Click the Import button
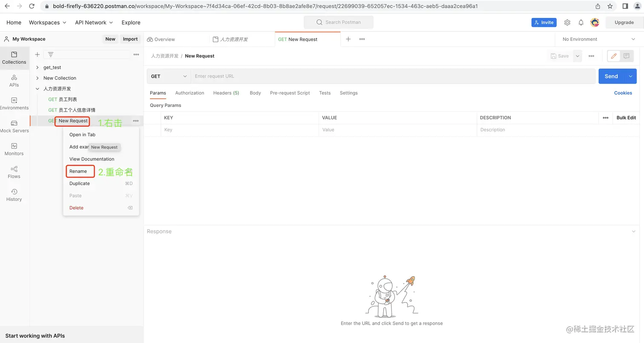 130,39
